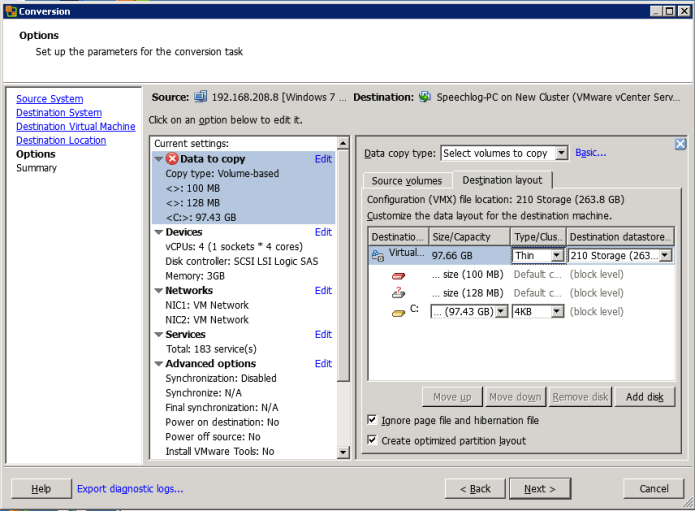Click the destination vCenter server icon
The width and height of the screenshot is (695, 511).
pos(425,97)
